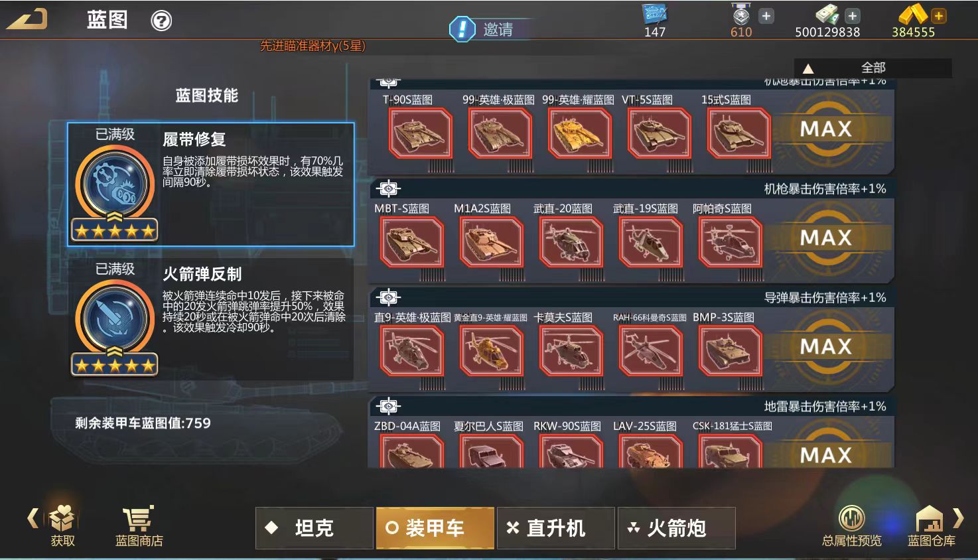Image resolution: width=978 pixels, height=560 pixels.
Task: Switch to the 直升机 tab
Action: pyautogui.click(x=555, y=528)
